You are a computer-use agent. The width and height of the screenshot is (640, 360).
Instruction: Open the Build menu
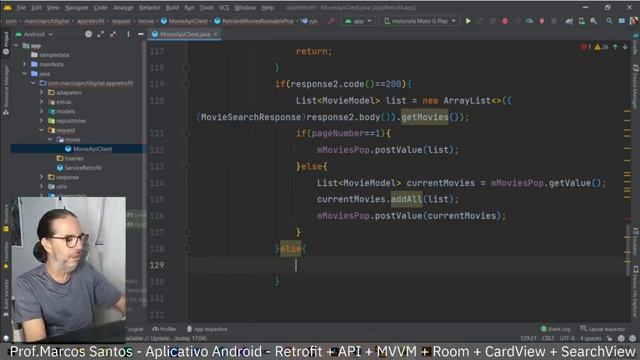(172, 7)
